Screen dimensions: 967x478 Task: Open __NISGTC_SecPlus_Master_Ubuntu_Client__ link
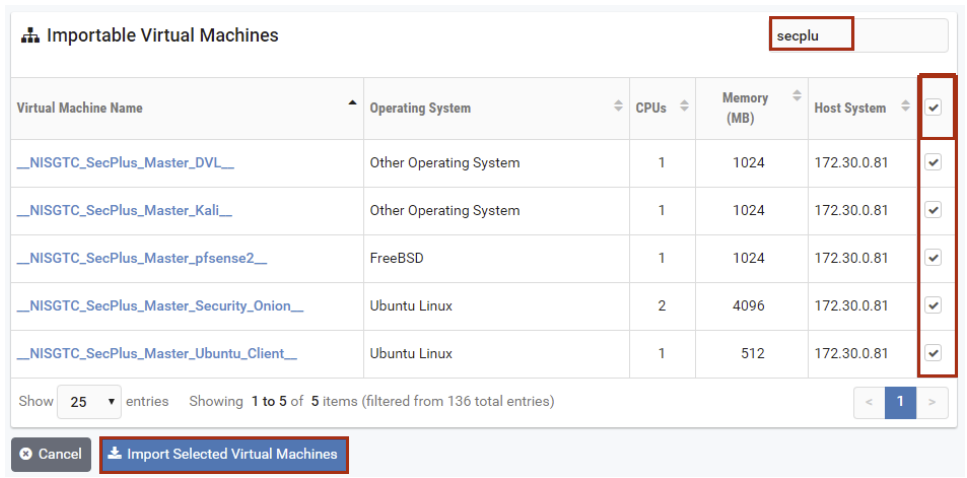(x=157, y=353)
